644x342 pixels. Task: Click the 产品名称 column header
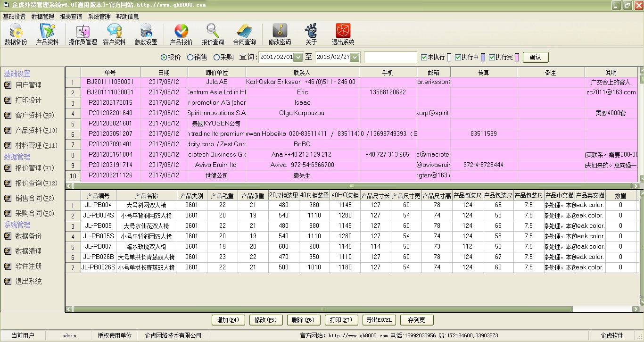click(x=146, y=196)
